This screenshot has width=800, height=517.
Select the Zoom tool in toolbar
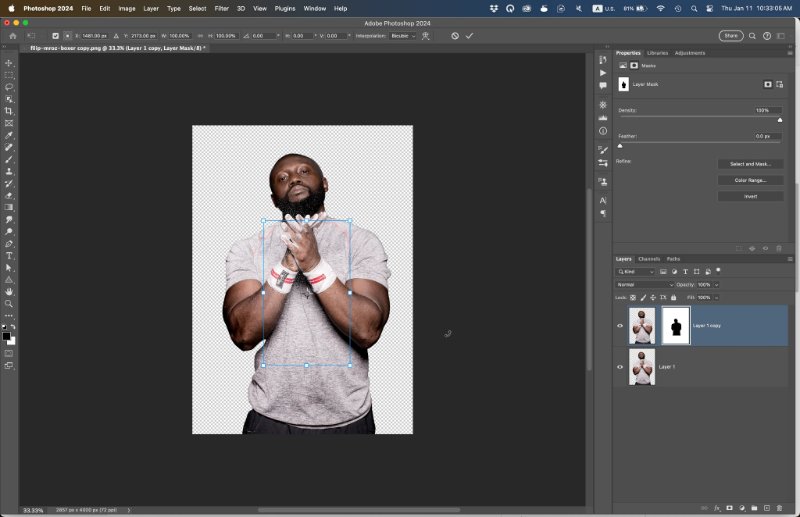pos(9,304)
